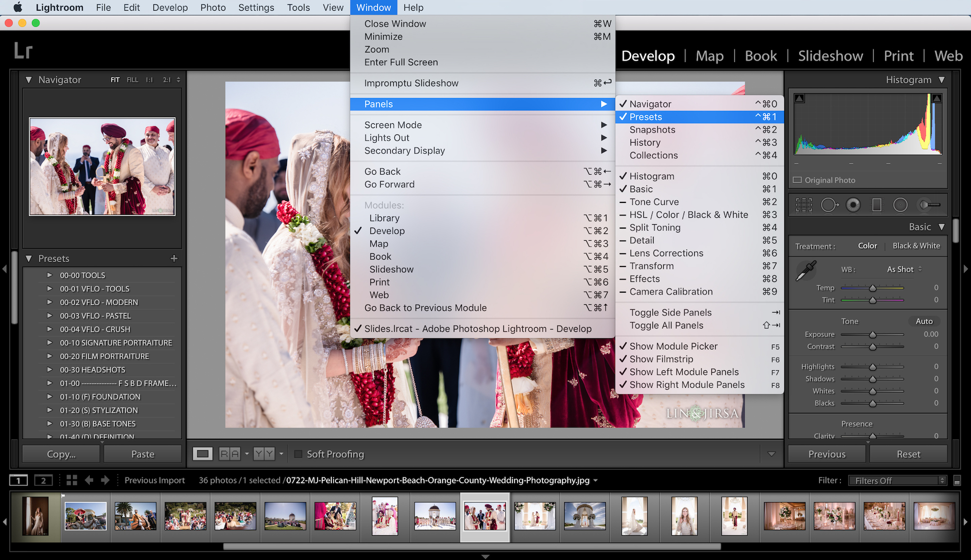Open the Filters Off dropdown
Viewport: 971px width, 560px height.
[897, 480]
